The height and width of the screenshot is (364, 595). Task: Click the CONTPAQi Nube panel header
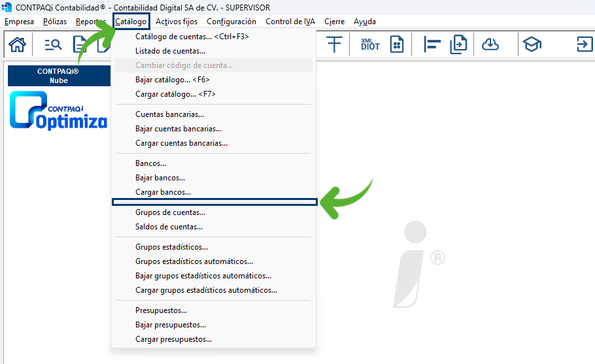[59, 76]
